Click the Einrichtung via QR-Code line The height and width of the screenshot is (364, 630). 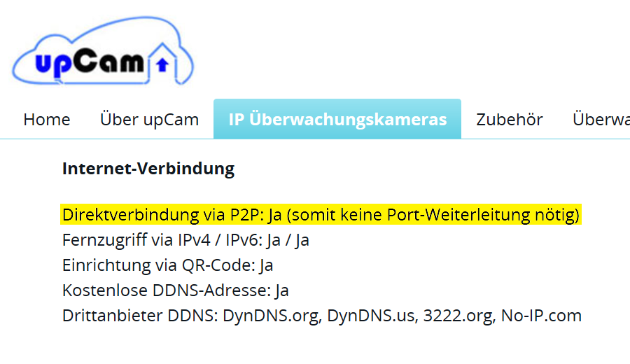click(x=167, y=265)
